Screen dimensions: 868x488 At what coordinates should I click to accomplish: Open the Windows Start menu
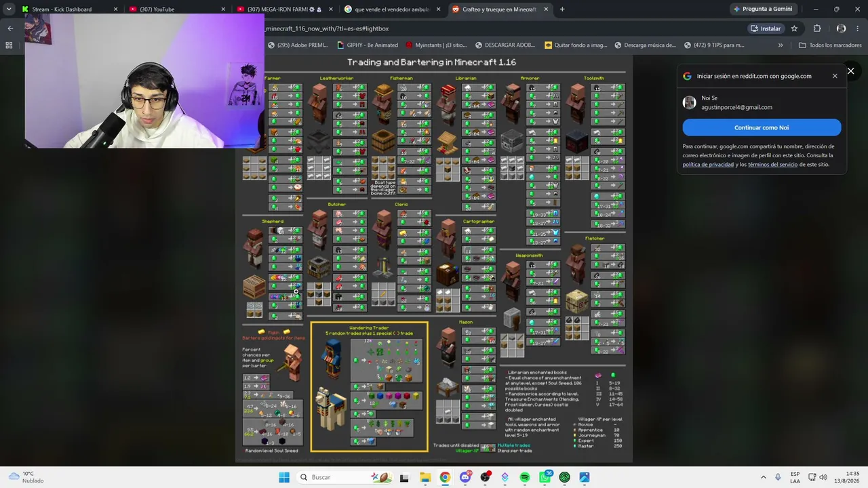pos(284,477)
